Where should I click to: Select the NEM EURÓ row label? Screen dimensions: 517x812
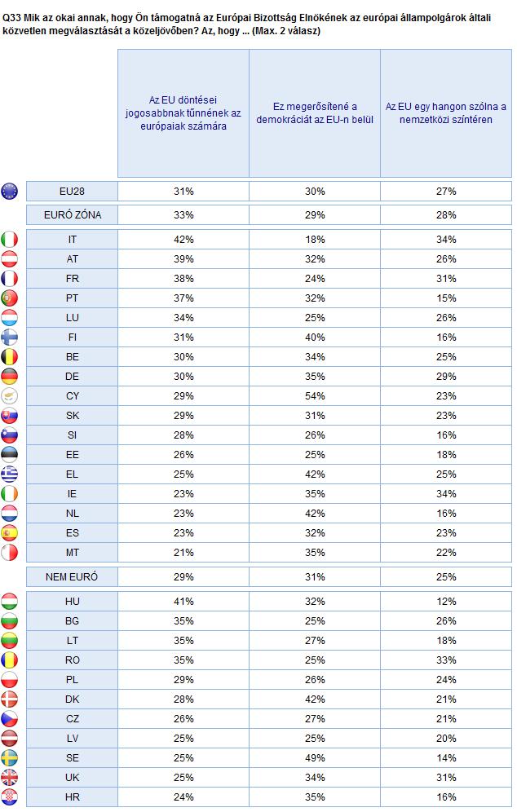pos(72,577)
